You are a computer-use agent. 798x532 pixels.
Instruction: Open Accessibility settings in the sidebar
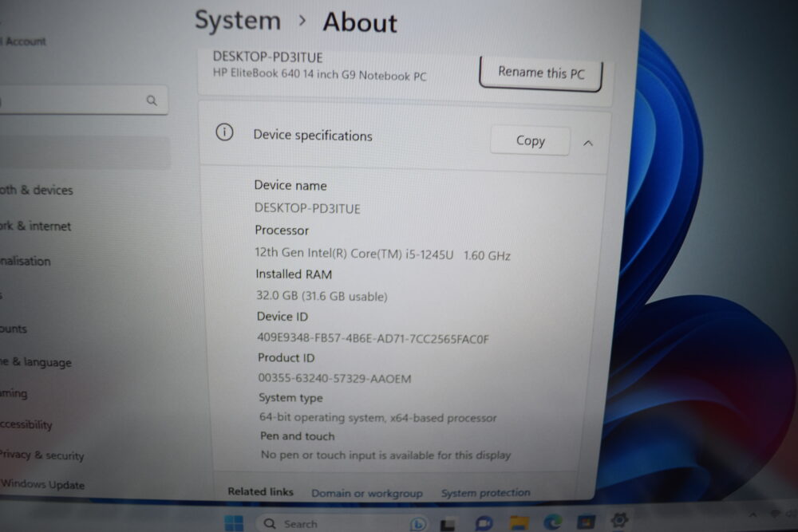(26, 424)
